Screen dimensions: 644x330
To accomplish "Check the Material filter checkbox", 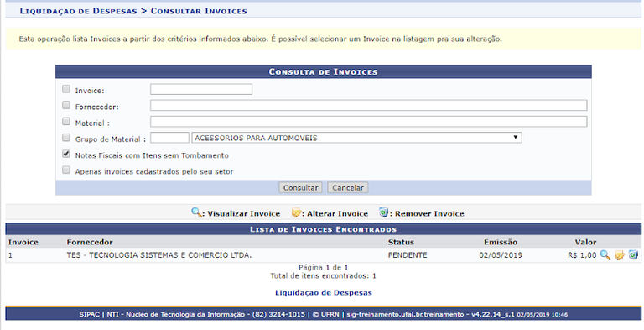I will click(x=66, y=122).
